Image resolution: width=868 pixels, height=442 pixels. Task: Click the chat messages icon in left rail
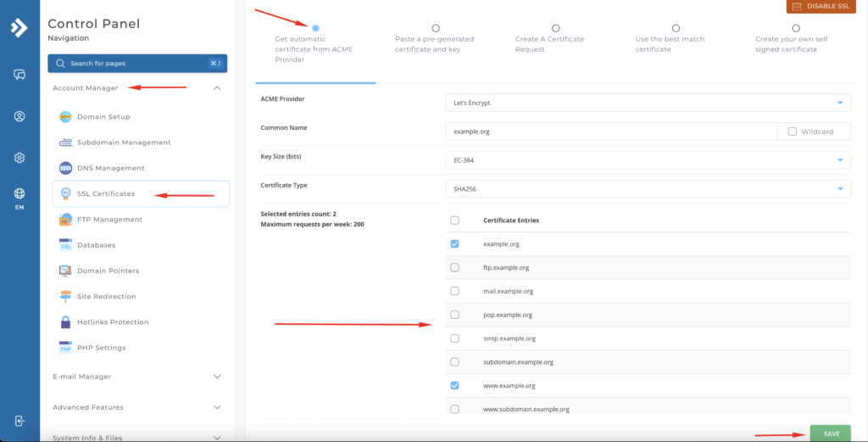tap(19, 75)
